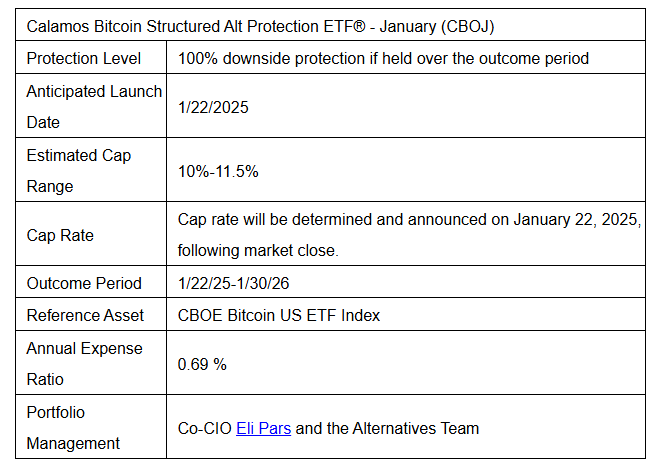Open the Eli Pars hyperlink
Screen dimensions: 655x468
263,428
